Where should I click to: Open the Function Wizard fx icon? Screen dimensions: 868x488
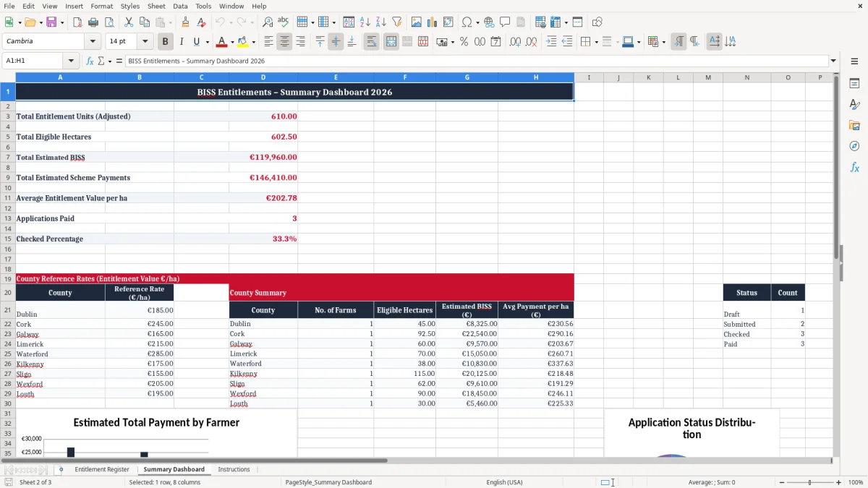pos(90,61)
